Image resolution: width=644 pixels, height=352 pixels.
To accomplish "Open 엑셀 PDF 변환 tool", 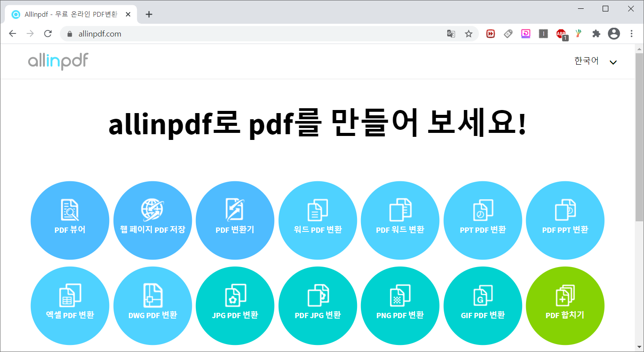I will tap(70, 306).
